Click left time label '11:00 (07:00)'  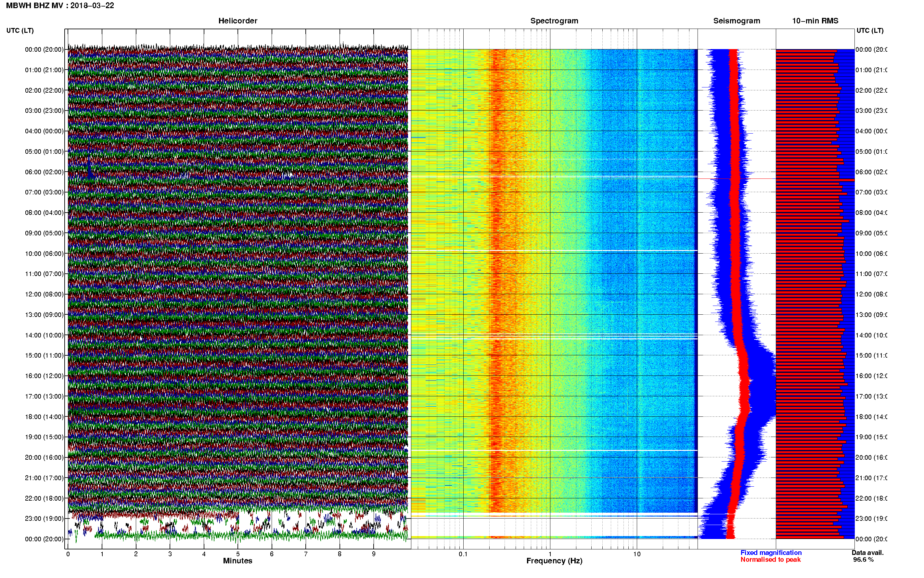(x=44, y=274)
